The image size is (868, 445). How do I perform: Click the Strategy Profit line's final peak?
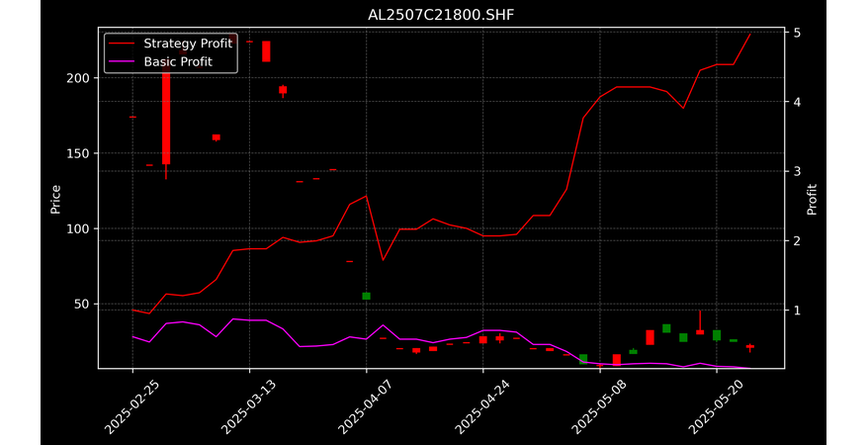749,35
